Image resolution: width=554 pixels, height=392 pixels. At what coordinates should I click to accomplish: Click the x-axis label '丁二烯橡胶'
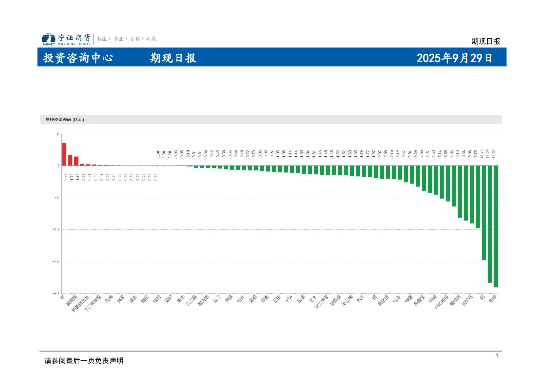92,303
